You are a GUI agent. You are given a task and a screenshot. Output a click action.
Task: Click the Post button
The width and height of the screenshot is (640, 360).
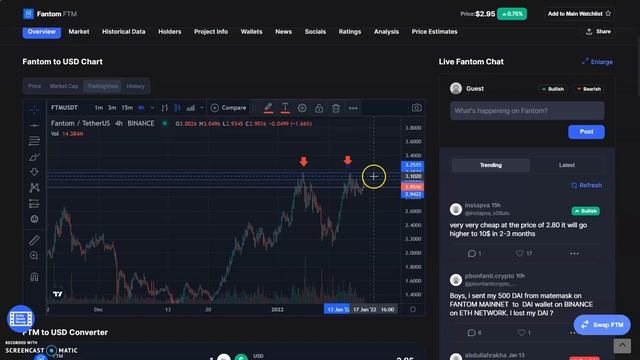[586, 132]
